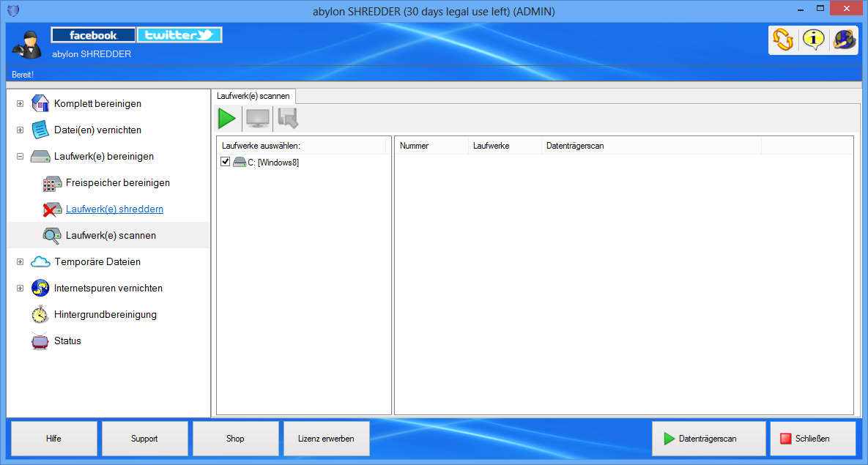Click the globe icon for Internetspuren vernichten
868x465 pixels.
[40, 289]
